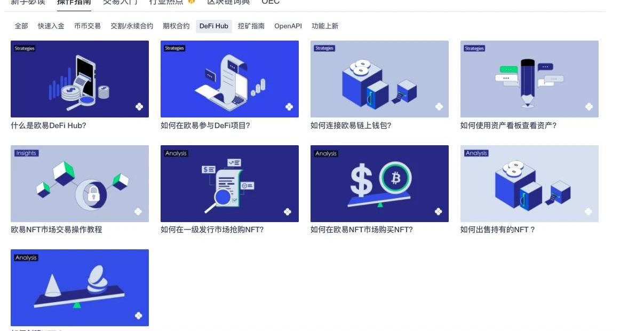Image resolution: width=644 pixels, height=331 pixels.
Task: Select the DeFi Hub tab
Action: 214,26
